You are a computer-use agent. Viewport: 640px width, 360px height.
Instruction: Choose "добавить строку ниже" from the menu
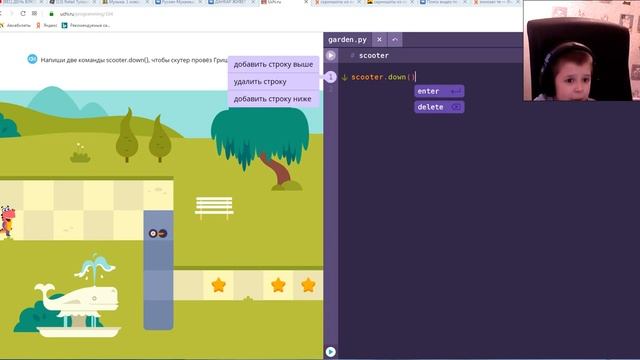click(x=273, y=99)
